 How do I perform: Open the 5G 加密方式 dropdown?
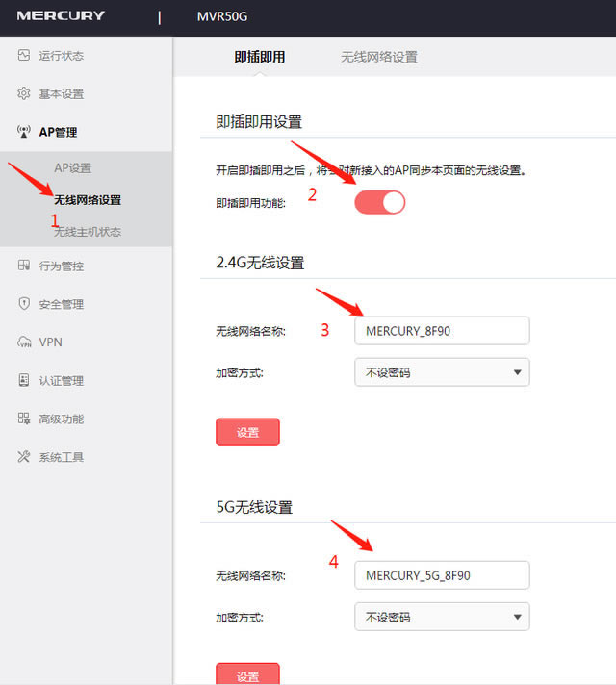[442, 617]
